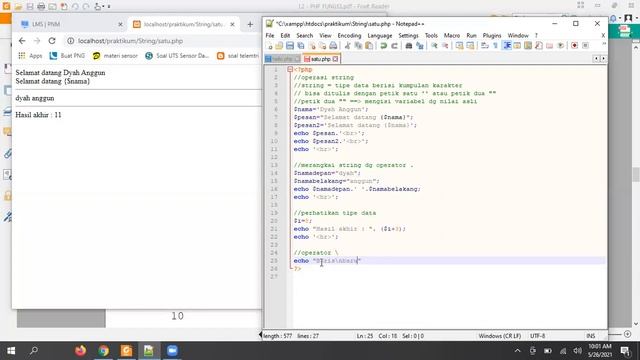Click the Replace icon in Notepad++ toolbar
The image size is (640, 360).
420,46
